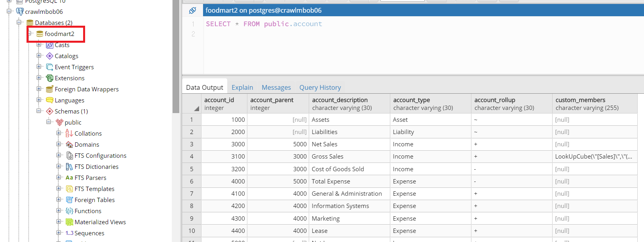Select the Materialized Views tree item
The height and width of the screenshot is (242, 644).
coord(100,222)
